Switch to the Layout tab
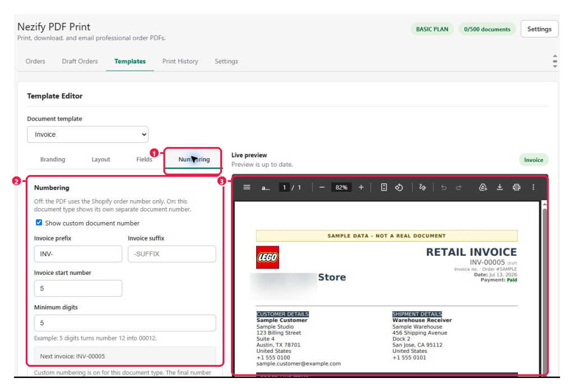Screen dimensions: 574x392 pos(101,159)
